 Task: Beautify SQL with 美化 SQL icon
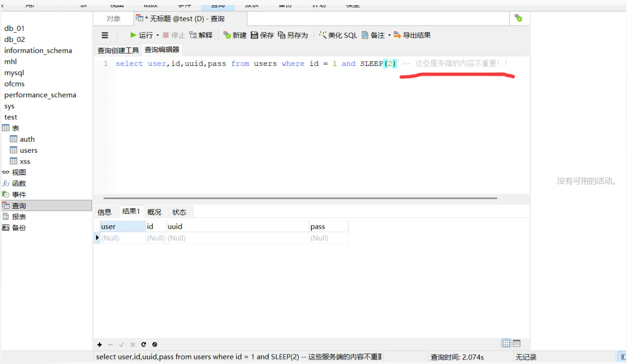coord(339,35)
